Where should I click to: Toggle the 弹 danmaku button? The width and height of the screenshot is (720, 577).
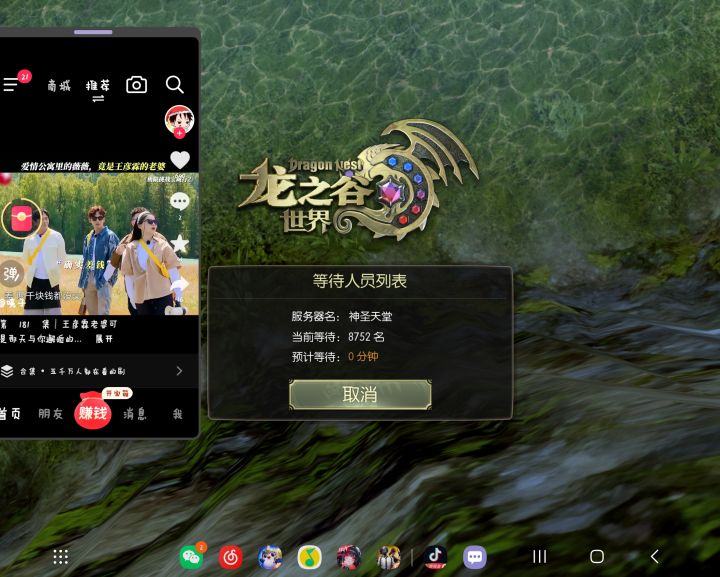pyautogui.click(x=11, y=274)
